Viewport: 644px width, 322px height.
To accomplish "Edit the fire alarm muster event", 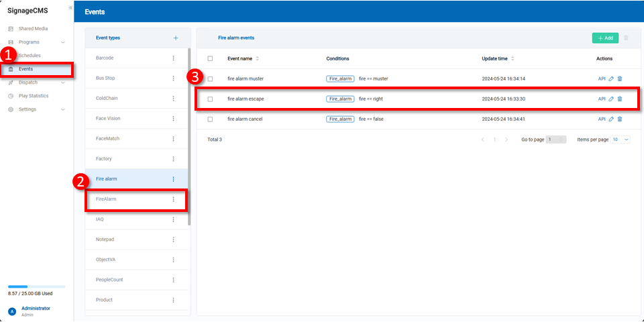I will pyautogui.click(x=610, y=78).
